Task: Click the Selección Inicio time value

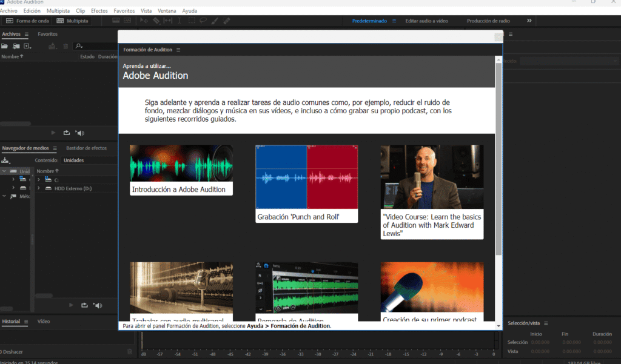Action: [x=540, y=342]
